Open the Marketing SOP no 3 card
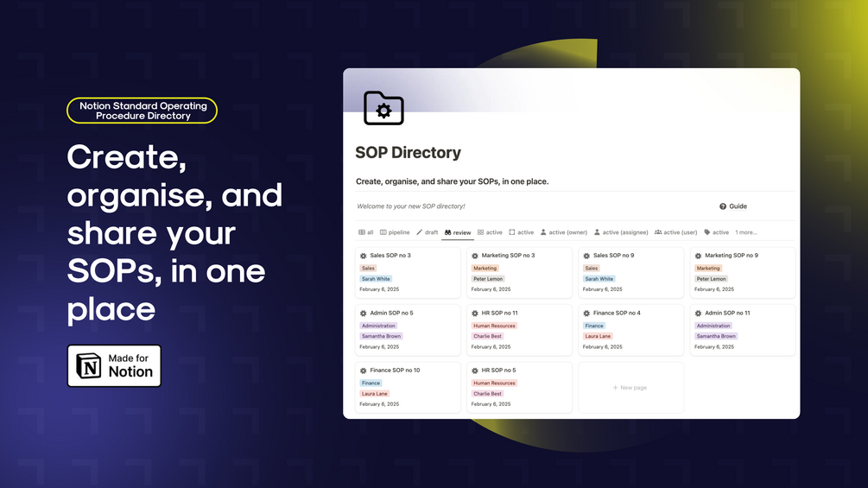Viewport: 868px width, 488px height. [519, 272]
